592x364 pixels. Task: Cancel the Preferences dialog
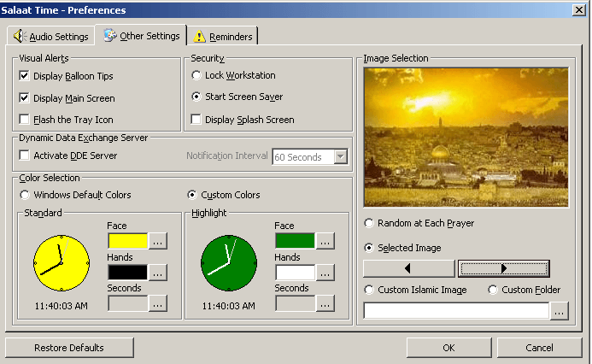point(539,348)
